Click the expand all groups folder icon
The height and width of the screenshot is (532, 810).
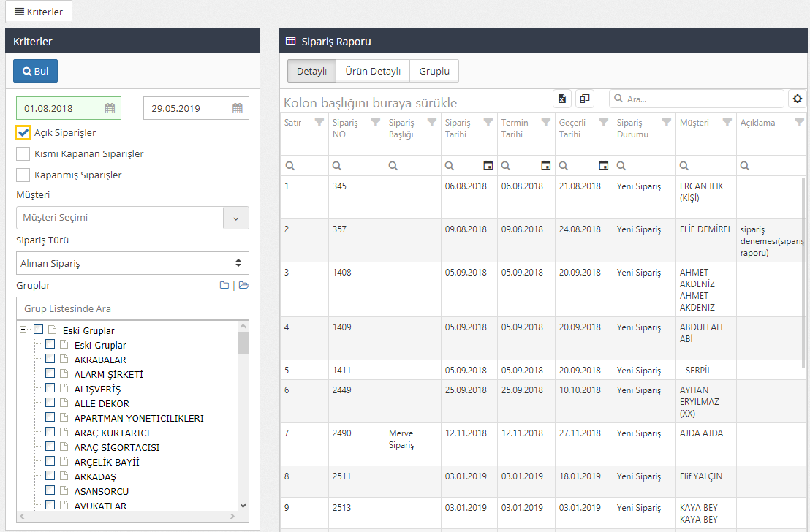pyautogui.click(x=244, y=286)
